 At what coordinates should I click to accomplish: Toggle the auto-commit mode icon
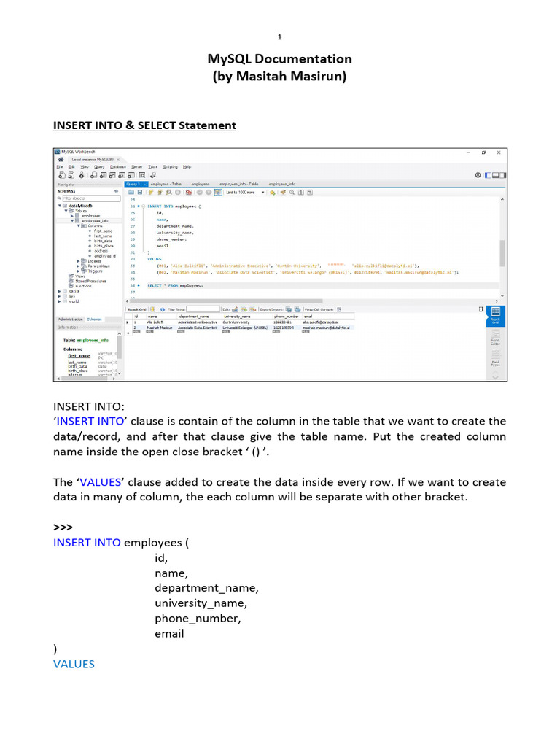pyautogui.click(x=218, y=193)
